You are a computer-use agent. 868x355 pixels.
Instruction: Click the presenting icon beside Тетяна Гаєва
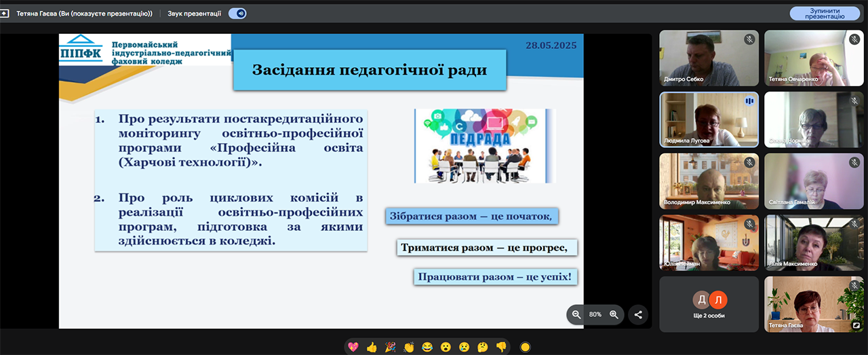coord(3,13)
